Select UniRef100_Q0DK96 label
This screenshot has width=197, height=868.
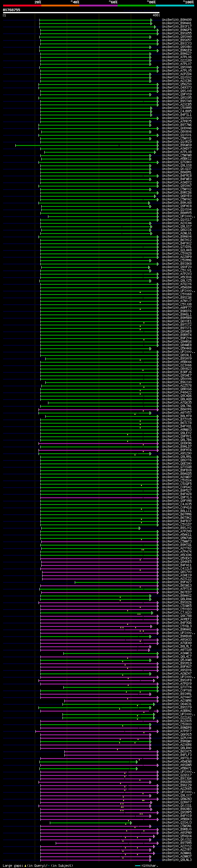point(177,443)
